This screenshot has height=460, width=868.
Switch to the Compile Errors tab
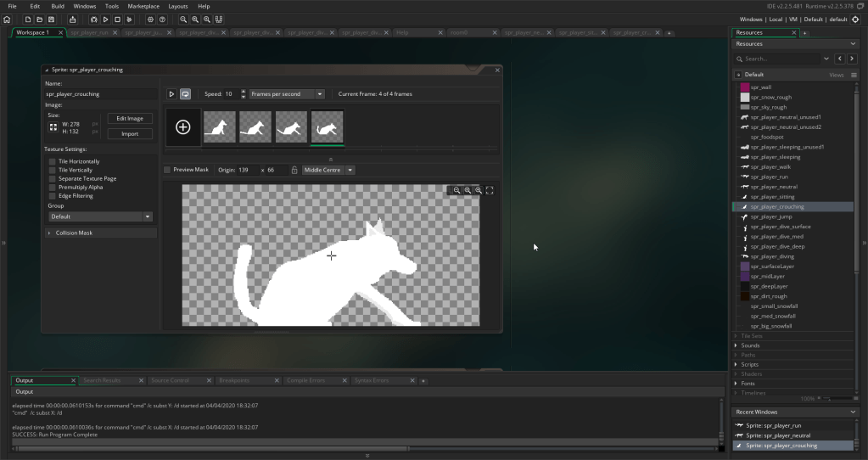tap(315, 380)
